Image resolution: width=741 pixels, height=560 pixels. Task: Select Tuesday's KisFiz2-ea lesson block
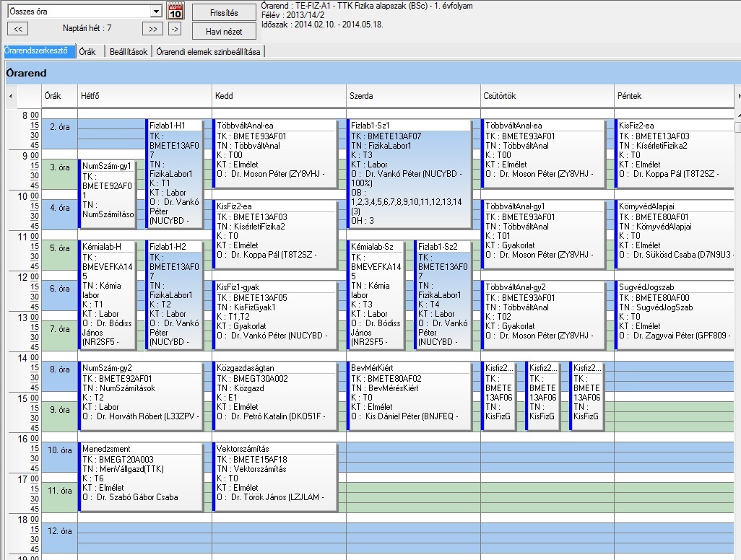(275, 235)
